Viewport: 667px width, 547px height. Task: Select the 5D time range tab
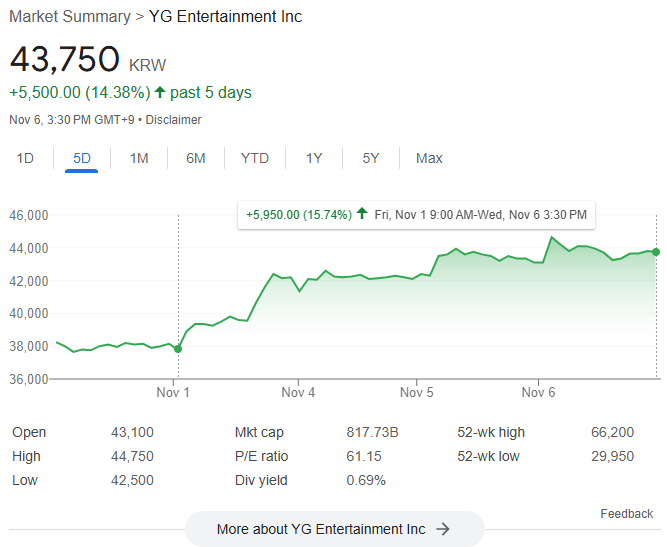(x=82, y=158)
